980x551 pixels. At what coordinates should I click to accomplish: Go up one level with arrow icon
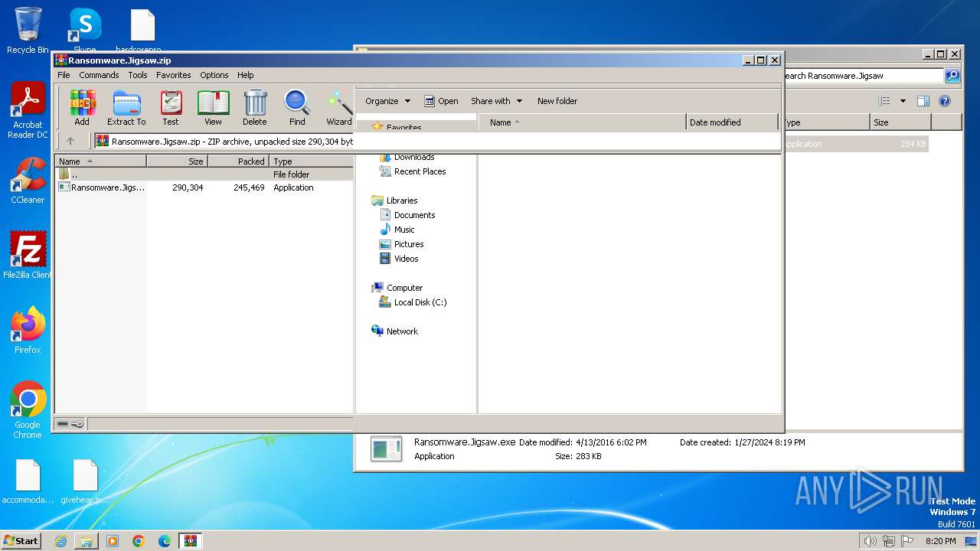point(70,141)
